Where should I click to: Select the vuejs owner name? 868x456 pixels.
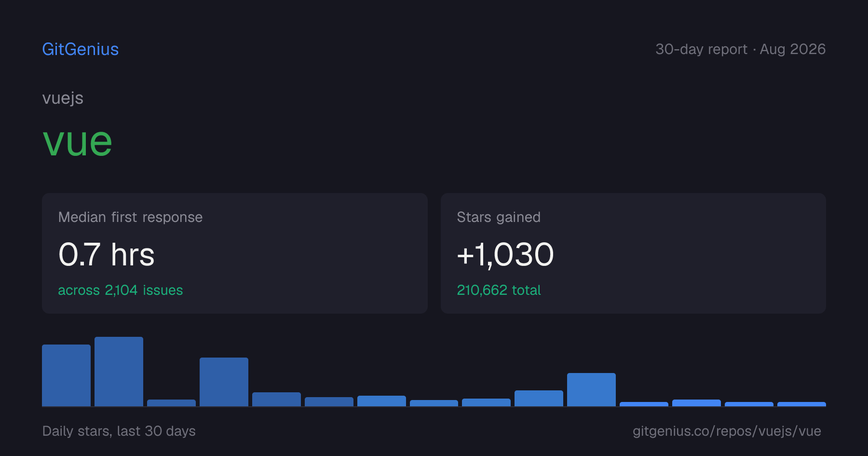(x=63, y=98)
